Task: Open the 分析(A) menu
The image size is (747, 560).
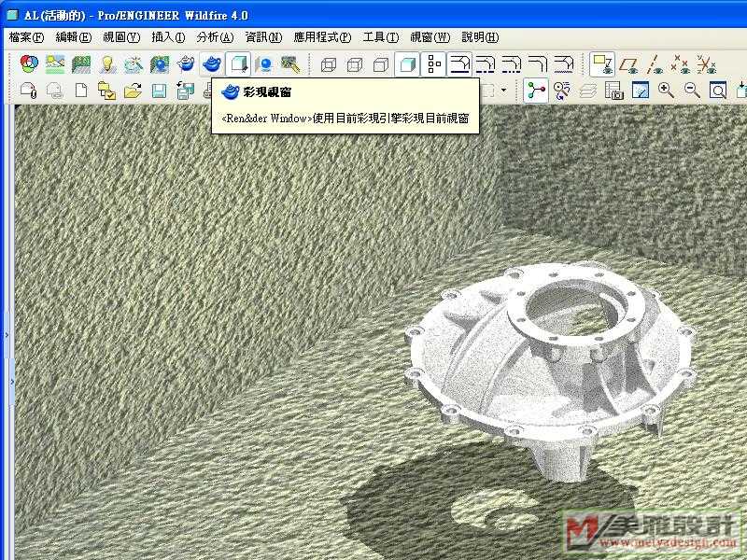Action: [215, 37]
